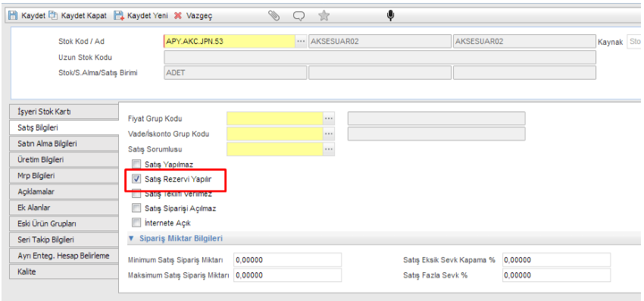Click the second AKSESUAR02 name field
Screen dimensions: 644x301
524,41
